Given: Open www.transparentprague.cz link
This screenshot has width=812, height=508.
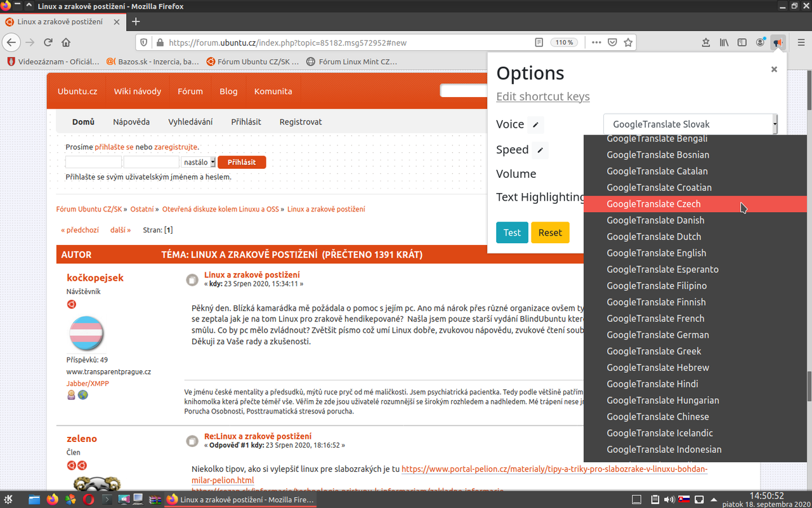Looking at the screenshot, I should [x=108, y=372].
